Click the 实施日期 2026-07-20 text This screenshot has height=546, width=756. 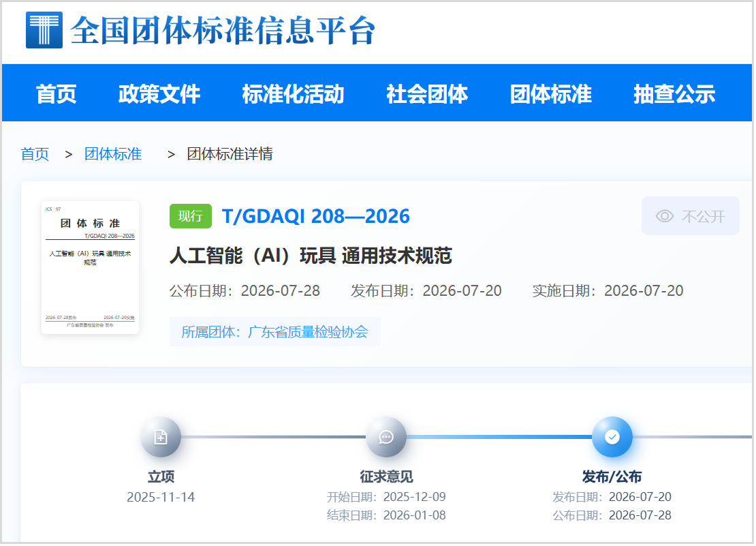point(608,291)
